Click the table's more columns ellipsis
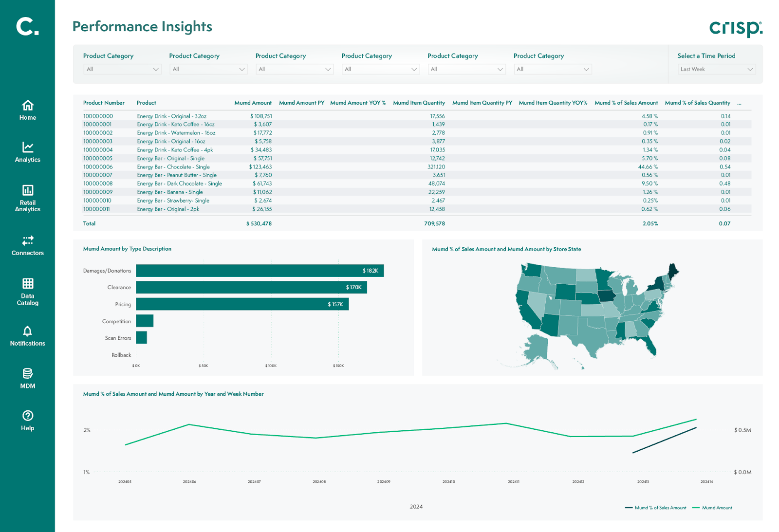Image resolution: width=779 pixels, height=532 pixels. pos(739,103)
